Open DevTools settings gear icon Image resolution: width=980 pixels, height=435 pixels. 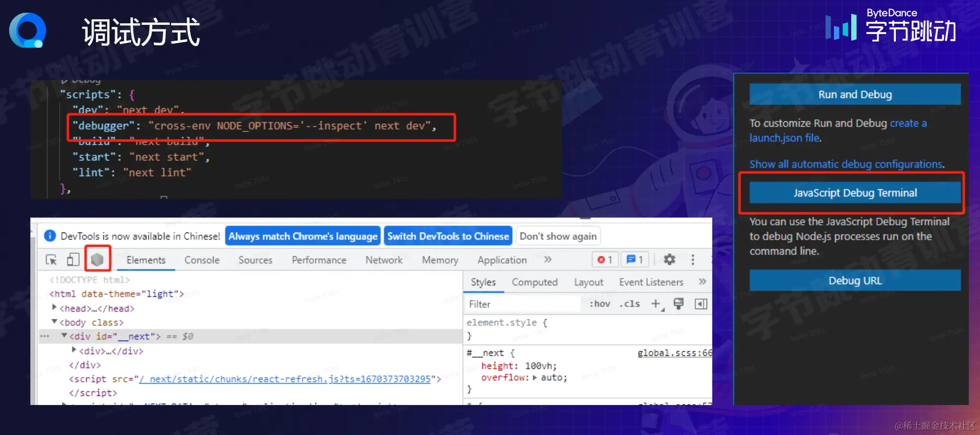pyautogui.click(x=670, y=259)
